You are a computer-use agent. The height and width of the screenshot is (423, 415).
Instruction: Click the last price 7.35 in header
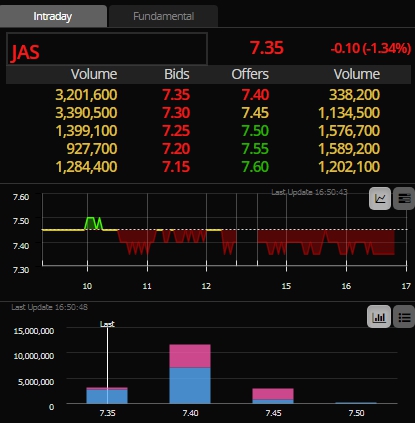click(x=267, y=48)
